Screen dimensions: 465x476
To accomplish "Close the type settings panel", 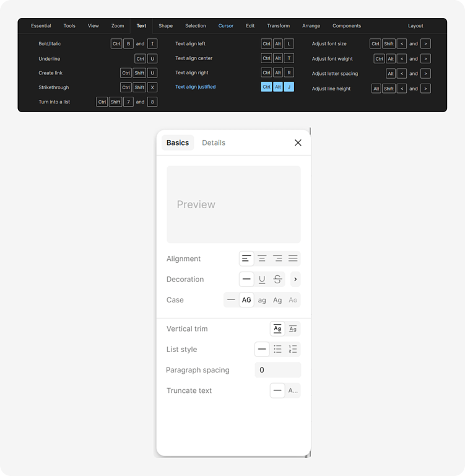I will click(x=298, y=143).
